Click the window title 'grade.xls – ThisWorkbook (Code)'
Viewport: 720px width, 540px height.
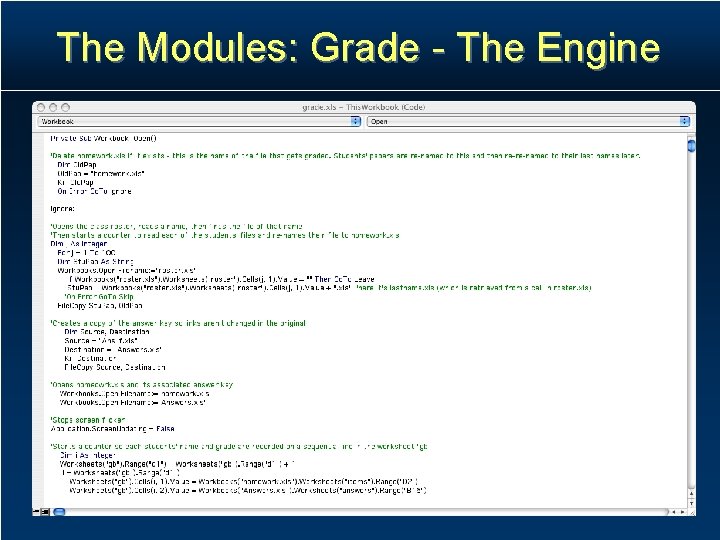coord(364,107)
